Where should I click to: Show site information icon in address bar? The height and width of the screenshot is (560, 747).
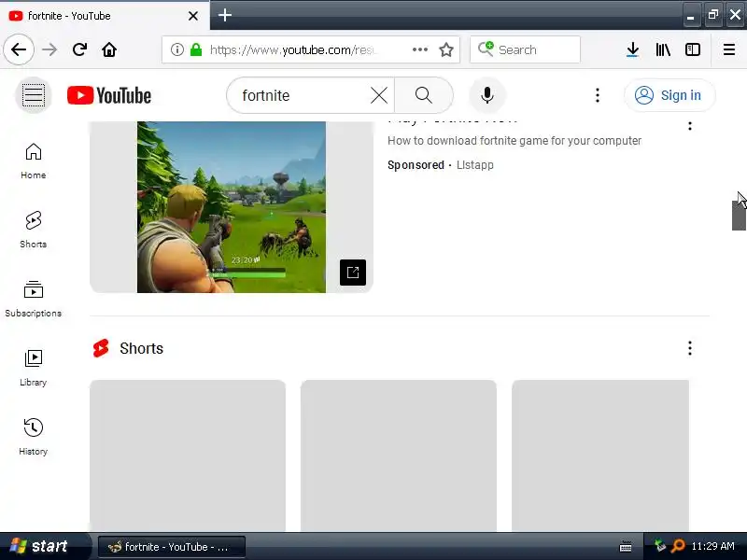click(177, 49)
